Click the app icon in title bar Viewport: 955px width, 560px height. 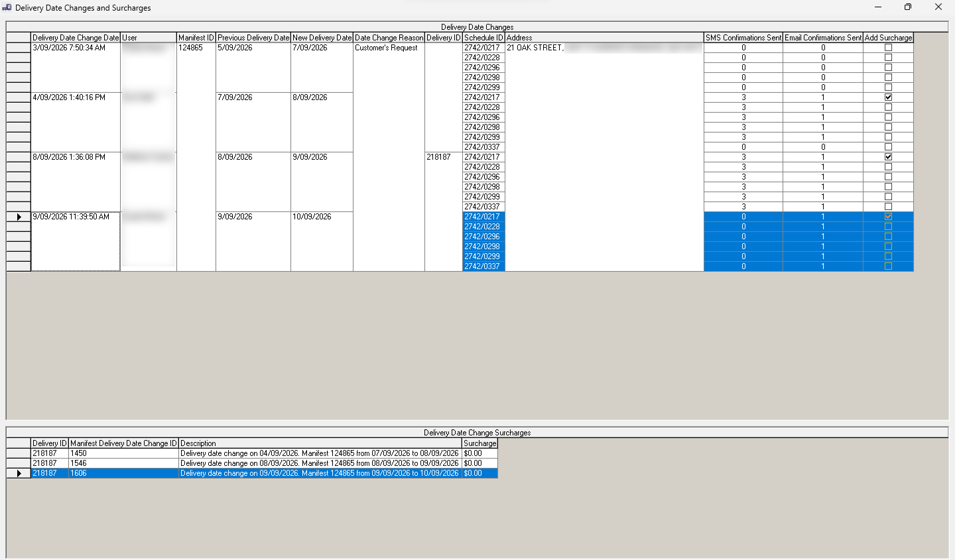point(7,7)
